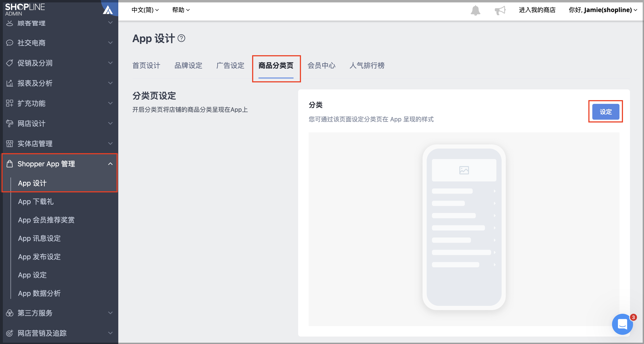Click the 第三方服务 circles icon

[x=9, y=313]
